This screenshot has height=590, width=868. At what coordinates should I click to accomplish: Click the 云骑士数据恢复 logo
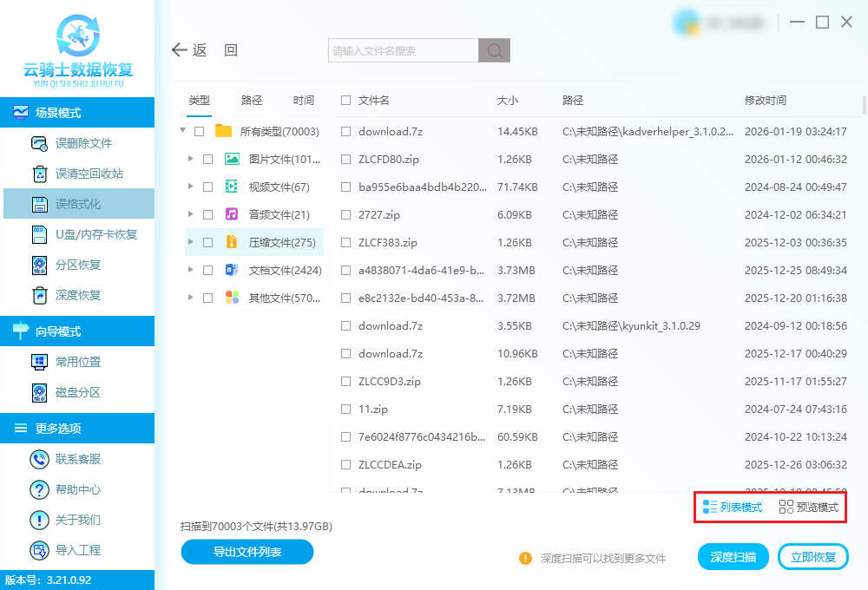(78, 49)
